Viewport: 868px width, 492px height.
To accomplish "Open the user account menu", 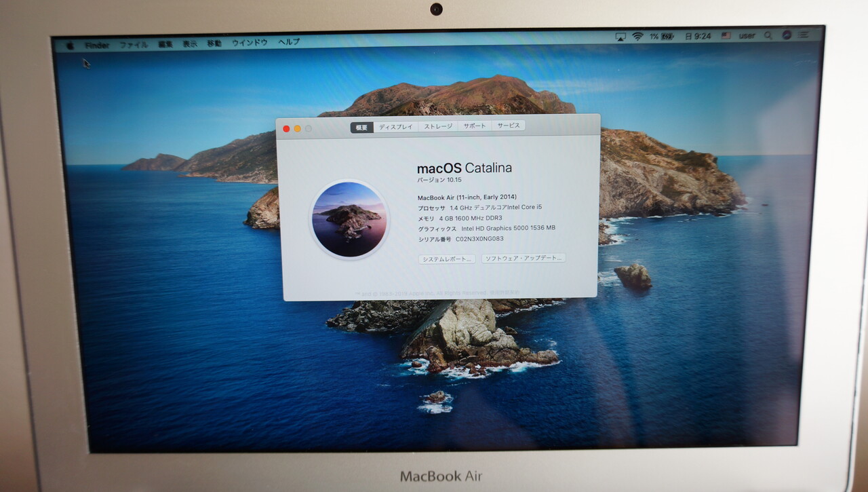I will (x=747, y=36).
